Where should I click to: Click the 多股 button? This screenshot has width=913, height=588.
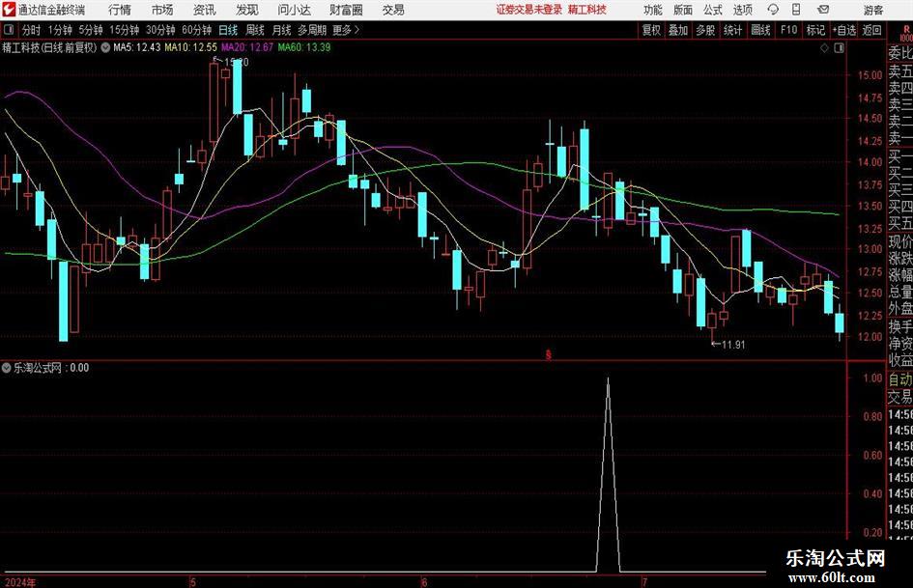(705, 30)
